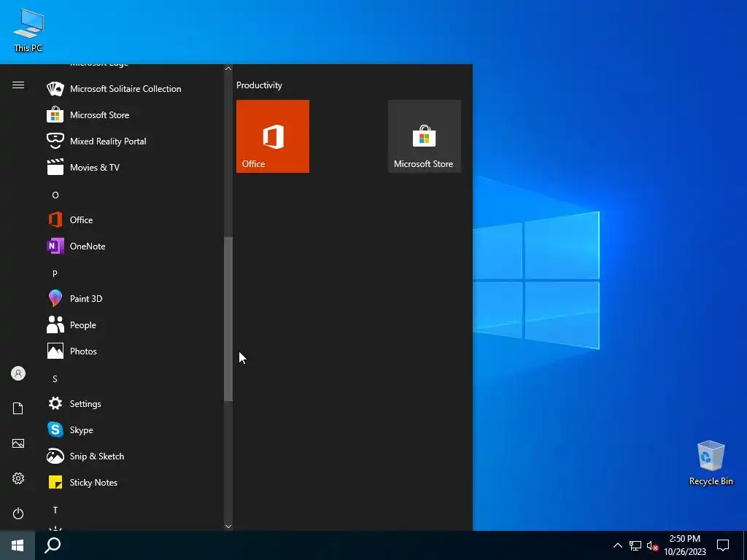The image size is (747, 560).
Task: Click the Microsoft Store tile
Action: 424,136
